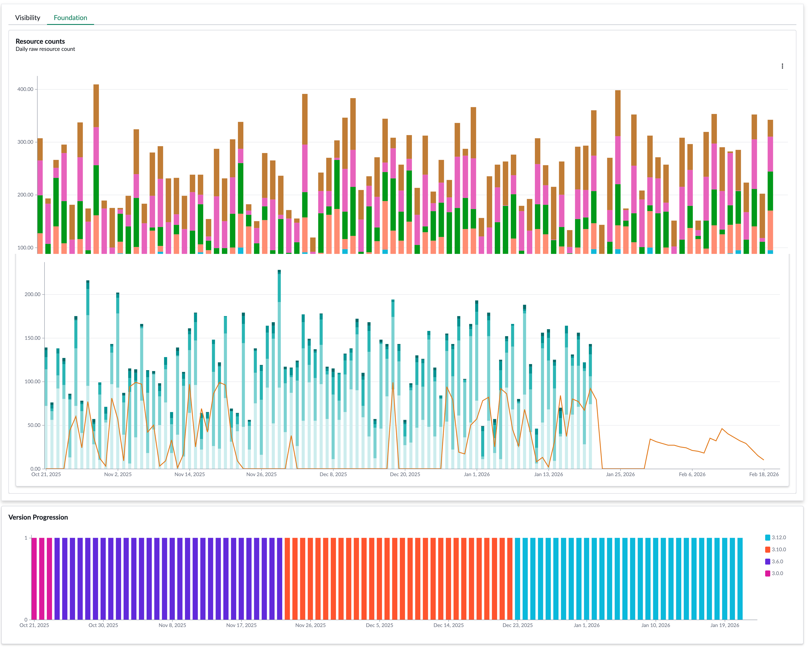
Task: Toggle the 3.12.0 legend swatch
Action: [x=767, y=538]
